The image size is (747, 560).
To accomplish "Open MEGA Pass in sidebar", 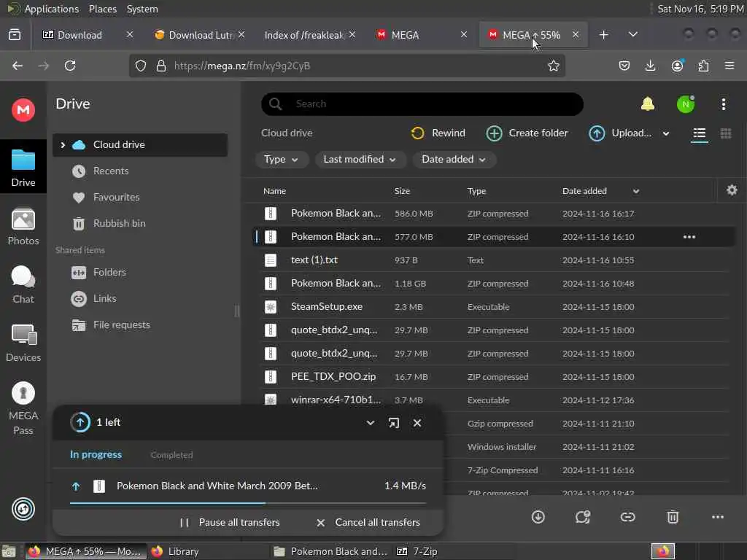I will pyautogui.click(x=23, y=408).
